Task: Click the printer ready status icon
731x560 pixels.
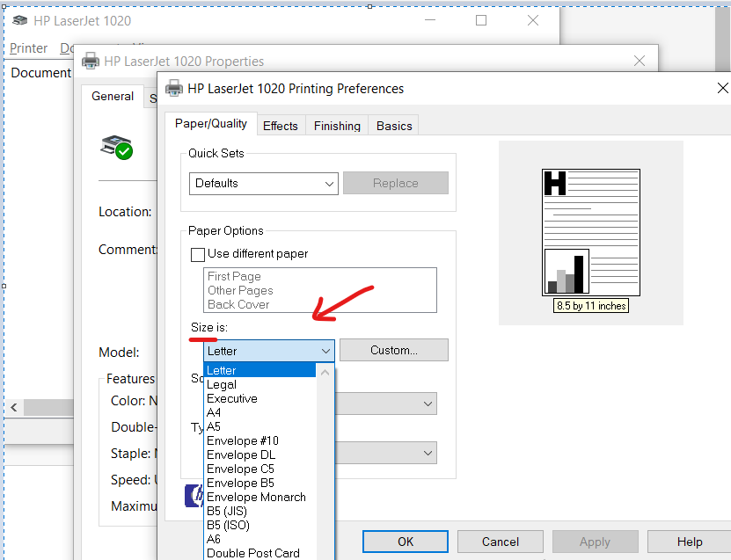Action: tap(117, 147)
